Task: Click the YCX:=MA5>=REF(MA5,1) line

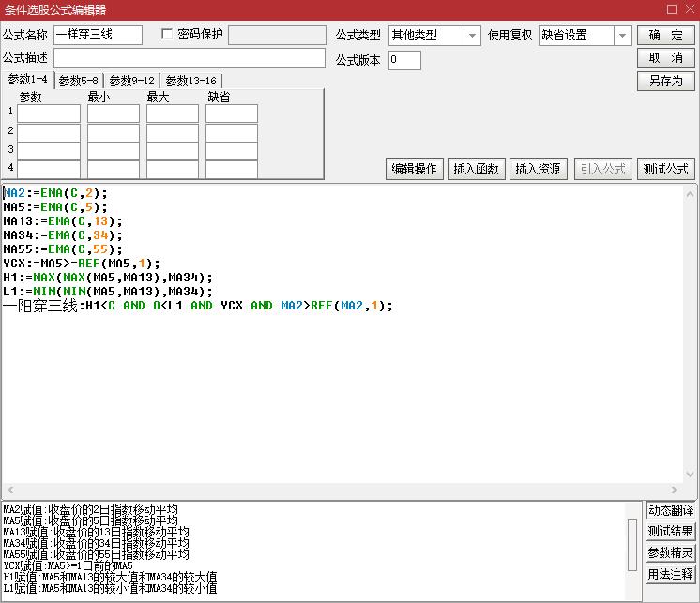Action: 82,264
